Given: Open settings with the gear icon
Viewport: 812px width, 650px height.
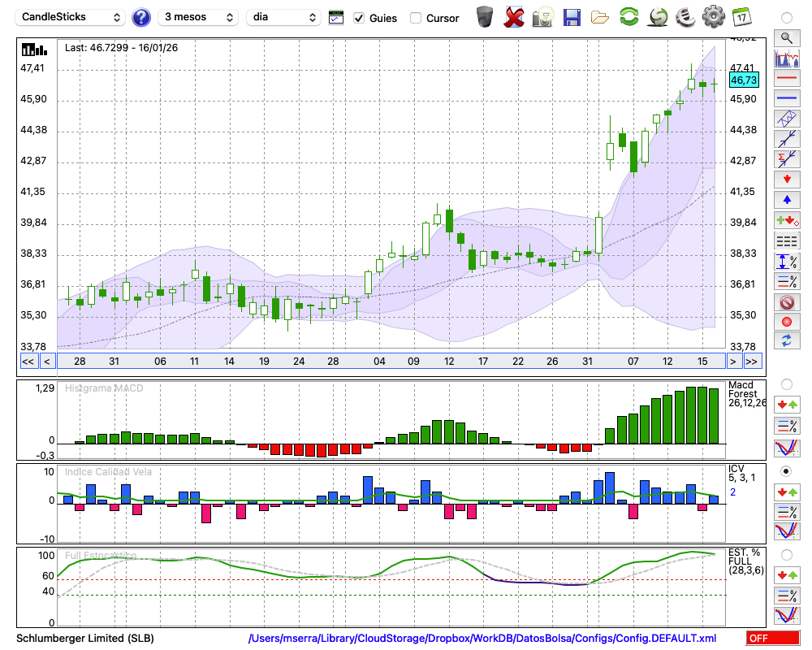Looking at the screenshot, I should click(x=713, y=17).
